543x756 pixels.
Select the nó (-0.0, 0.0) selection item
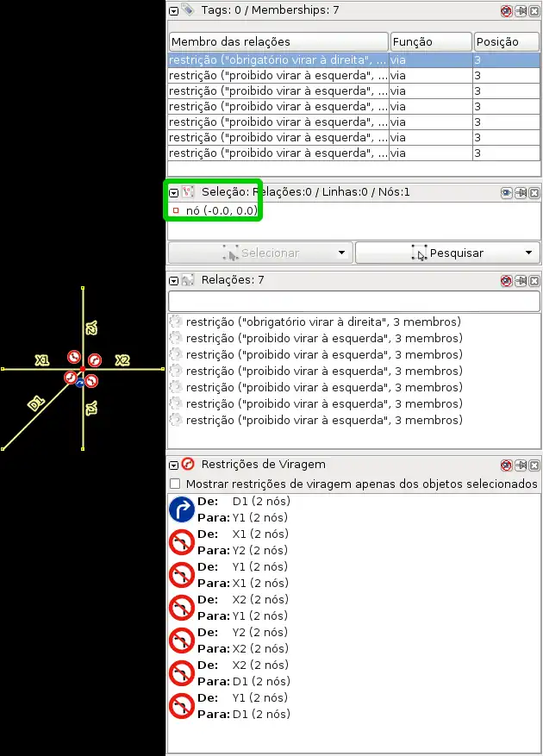point(221,210)
